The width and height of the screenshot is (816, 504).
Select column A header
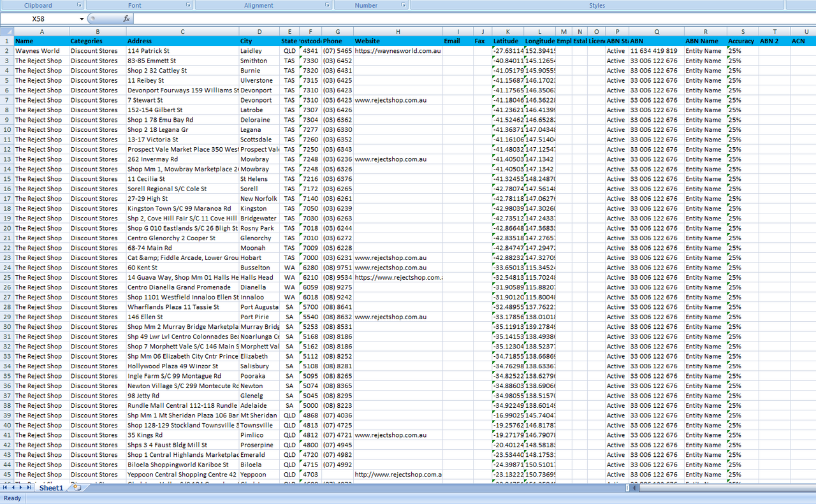coord(41,31)
